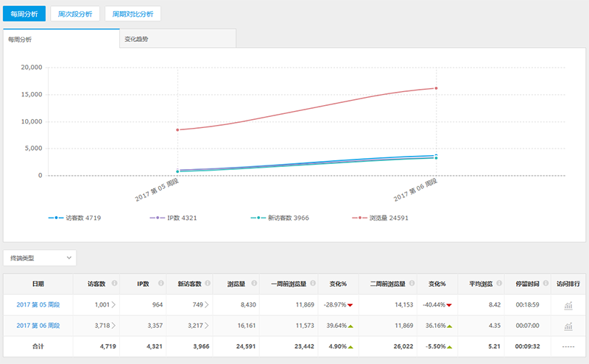Open visit ranking chart icon for week 05
The height and width of the screenshot is (364, 589).
(x=568, y=305)
